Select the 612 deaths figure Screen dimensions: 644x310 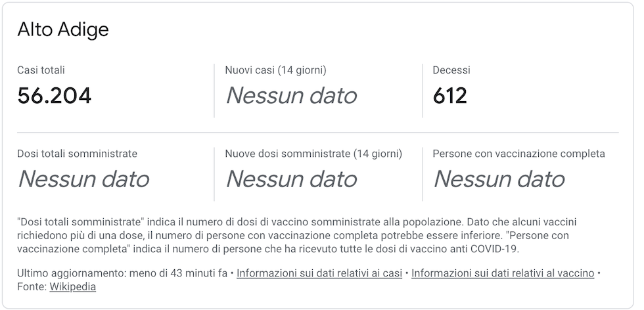(x=450, y=96)
